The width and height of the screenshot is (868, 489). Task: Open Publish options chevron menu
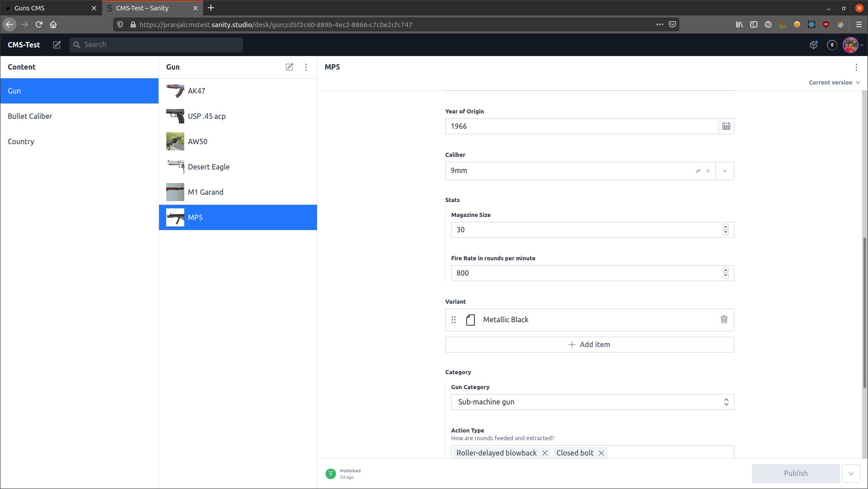coord(851,473)
